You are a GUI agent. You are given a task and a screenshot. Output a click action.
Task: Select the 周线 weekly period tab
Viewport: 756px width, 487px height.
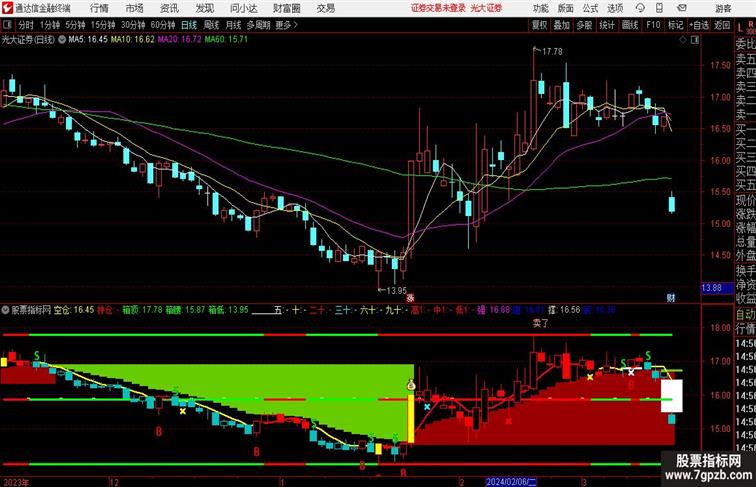(x=211, y=25)
